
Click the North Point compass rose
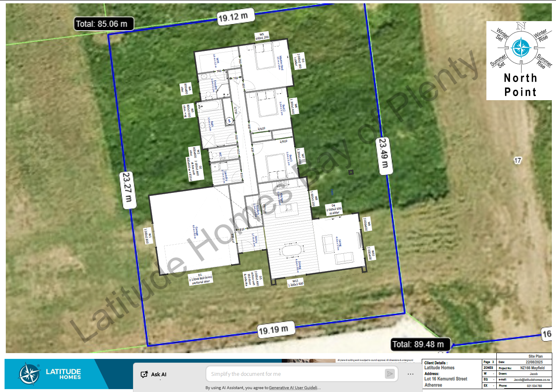pyautogui.click(x=521, y=48)
